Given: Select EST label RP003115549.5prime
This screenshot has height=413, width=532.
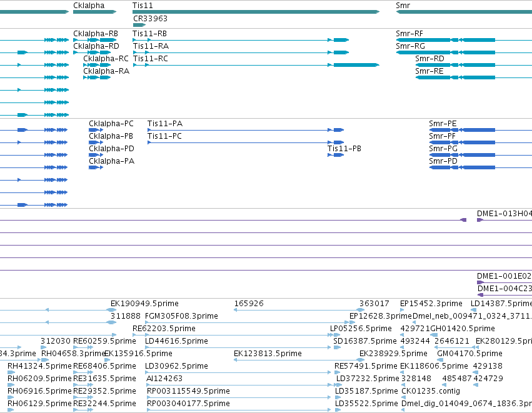Looking at the screenshot, I should [x=188, y=391].
